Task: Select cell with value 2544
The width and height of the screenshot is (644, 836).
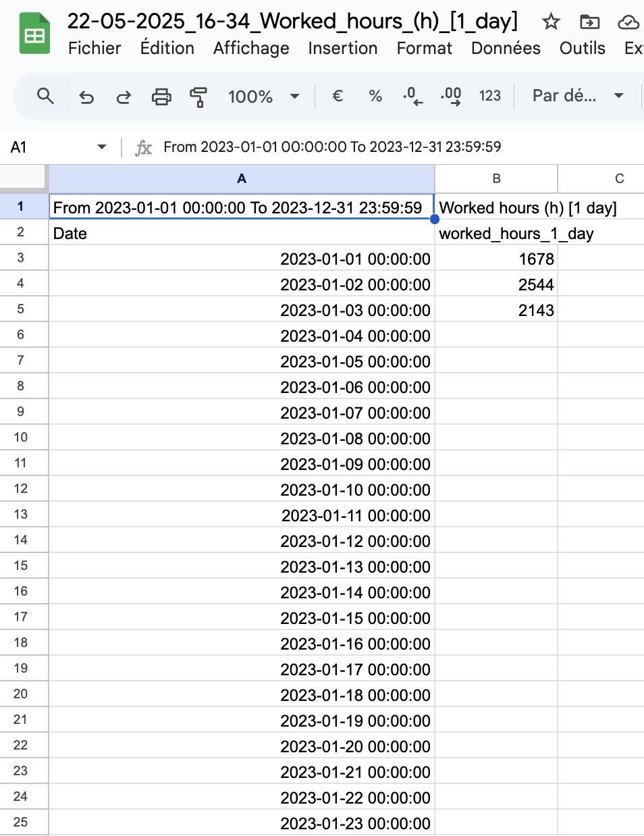Action: (496, 284)
